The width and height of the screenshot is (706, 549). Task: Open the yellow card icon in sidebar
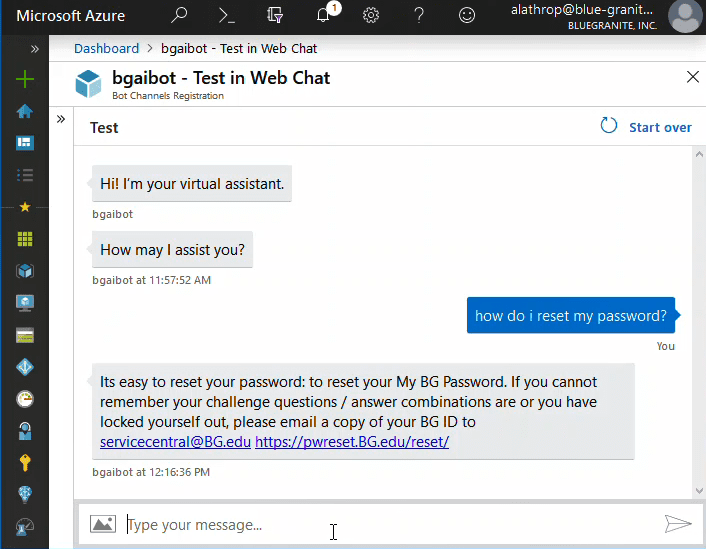(x=25, y=335)
